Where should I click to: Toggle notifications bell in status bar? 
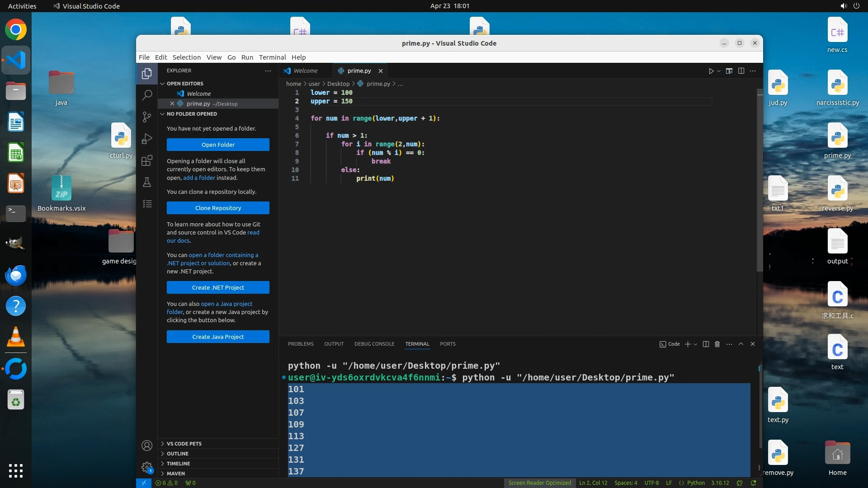754,483
